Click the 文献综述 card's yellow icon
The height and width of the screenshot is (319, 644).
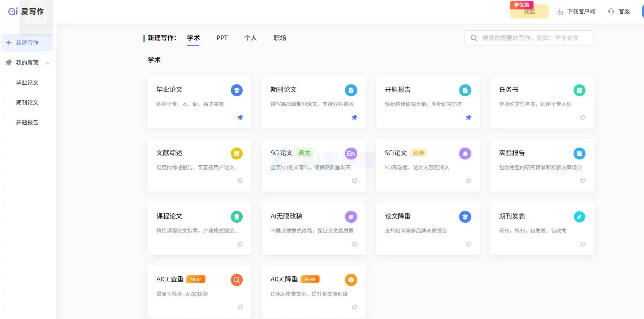pos(237,153)
